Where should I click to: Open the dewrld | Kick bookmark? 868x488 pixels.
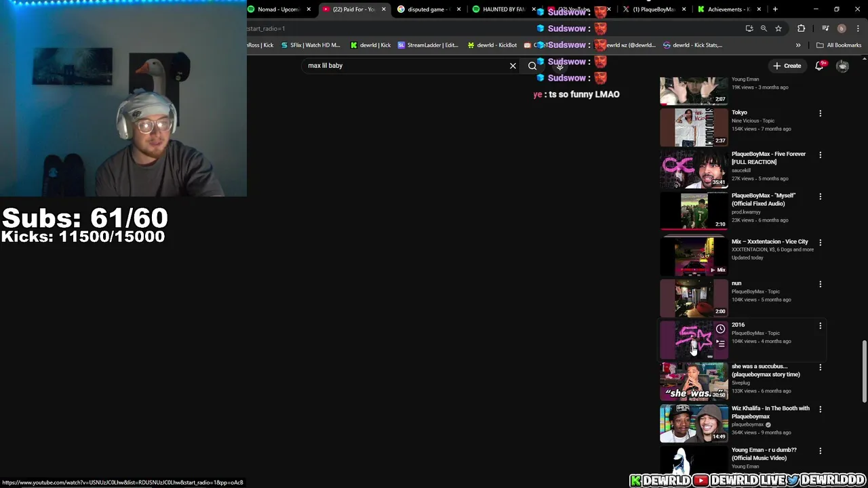370,45
